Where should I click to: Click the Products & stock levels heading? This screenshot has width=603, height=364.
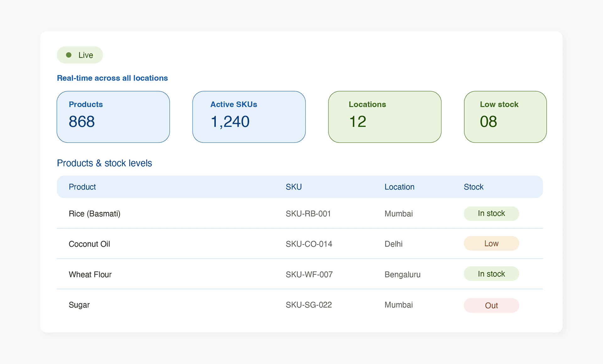pyautogui.click(x=104, y=163)
